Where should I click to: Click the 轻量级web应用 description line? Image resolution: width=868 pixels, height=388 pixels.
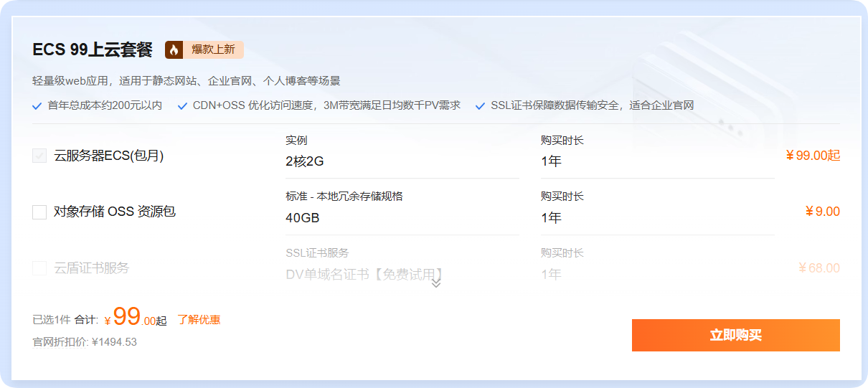tap(187, 81)
